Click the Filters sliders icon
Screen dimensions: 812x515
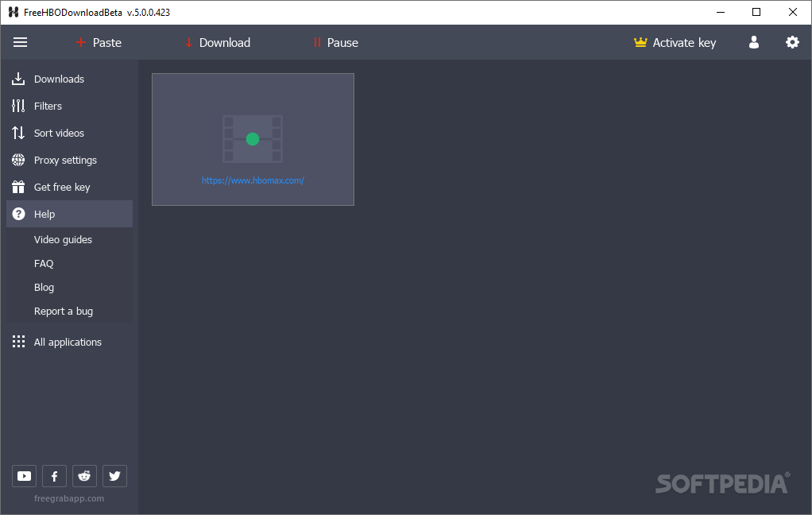click(x=18, y=106)
